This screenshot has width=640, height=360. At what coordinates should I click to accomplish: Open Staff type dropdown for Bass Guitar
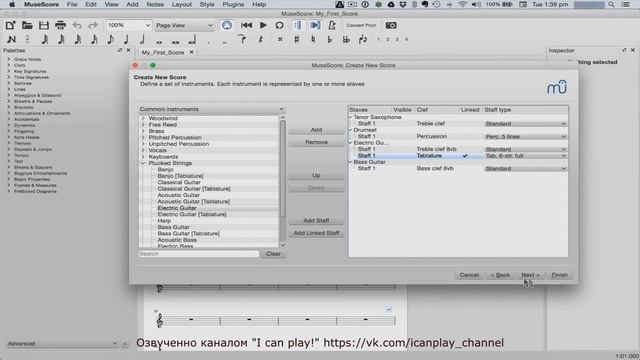[x=525, y=168]
